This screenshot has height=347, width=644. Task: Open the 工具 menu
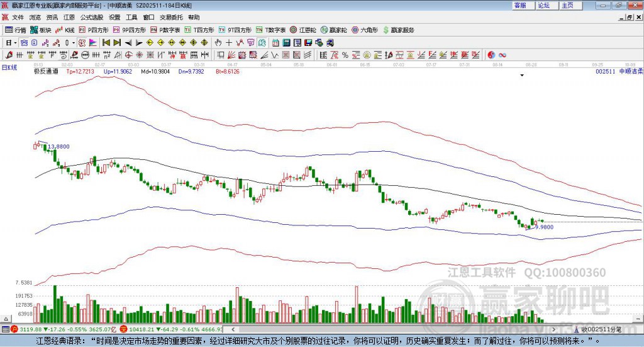pos(131,17)
